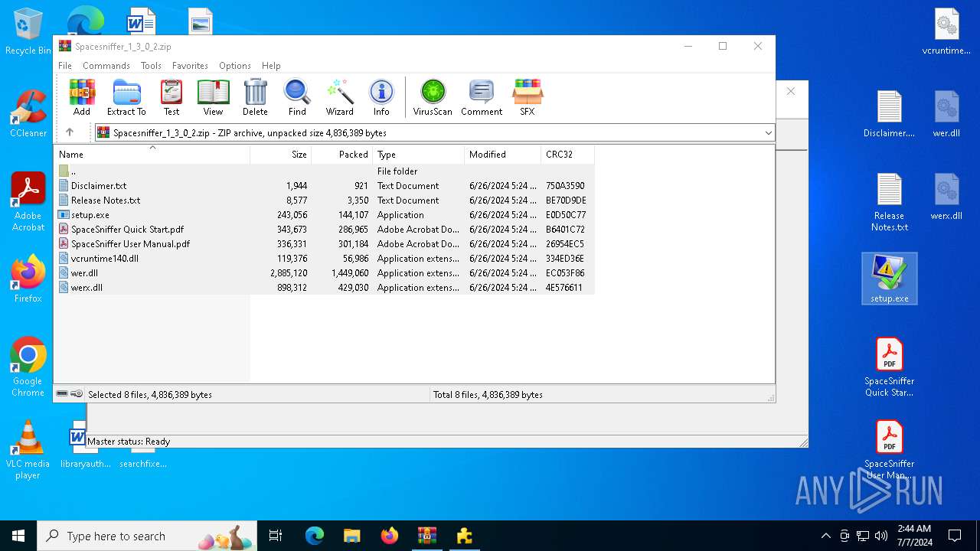980x551 pixels.
Task: Click the Add toolbar icon in WinRAR
Action: click(82, 97)
